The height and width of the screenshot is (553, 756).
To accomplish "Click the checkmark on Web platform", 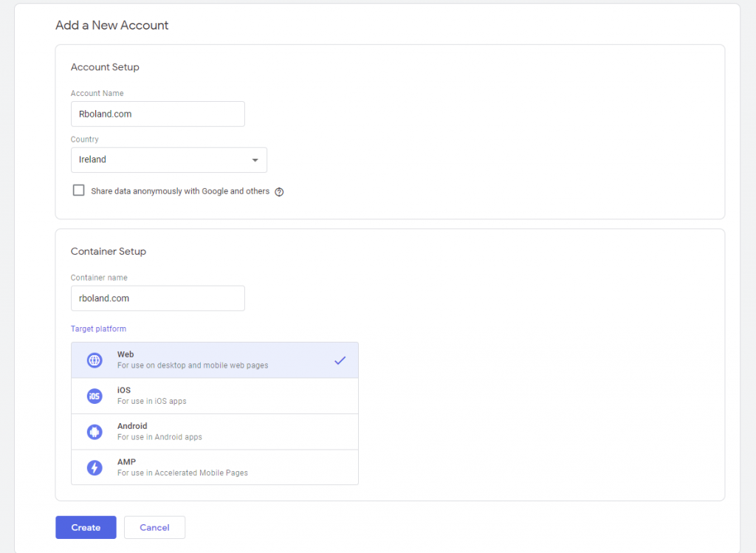I will coord(340,360).
